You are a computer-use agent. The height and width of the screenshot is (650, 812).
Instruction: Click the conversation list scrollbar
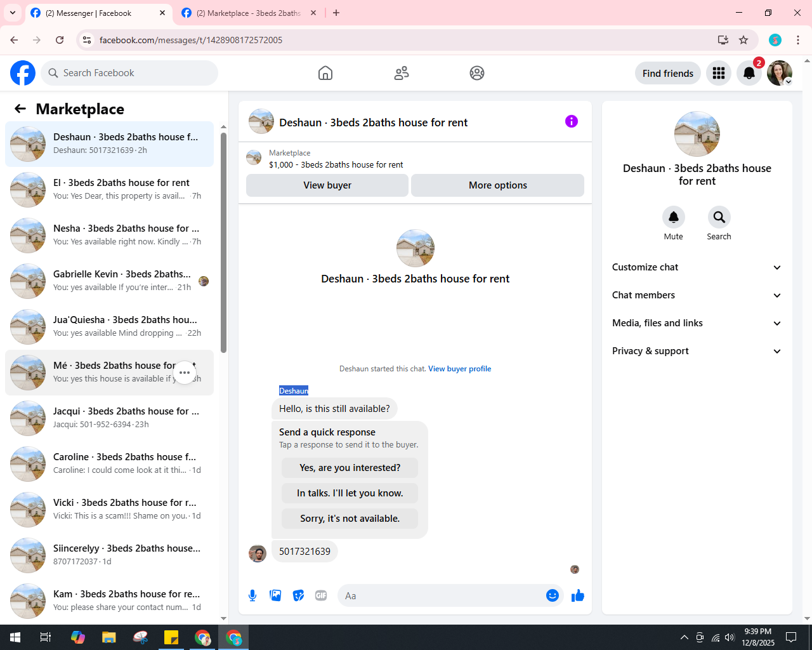(223, 241)
